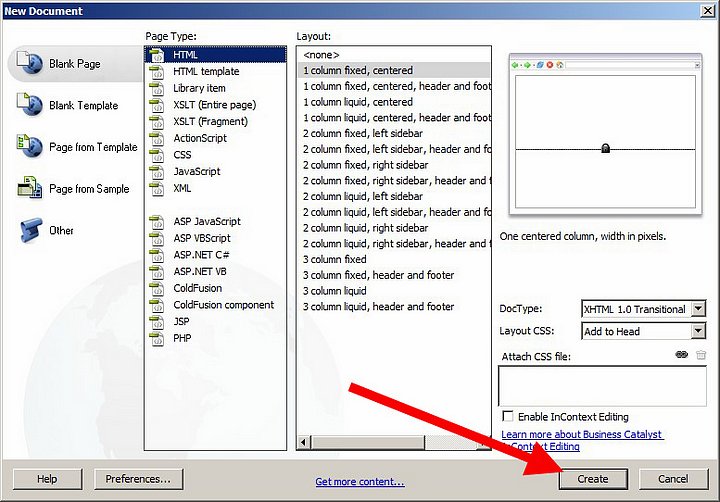Choose the XSLT (Fragment) icon

(x=157, y=122)
